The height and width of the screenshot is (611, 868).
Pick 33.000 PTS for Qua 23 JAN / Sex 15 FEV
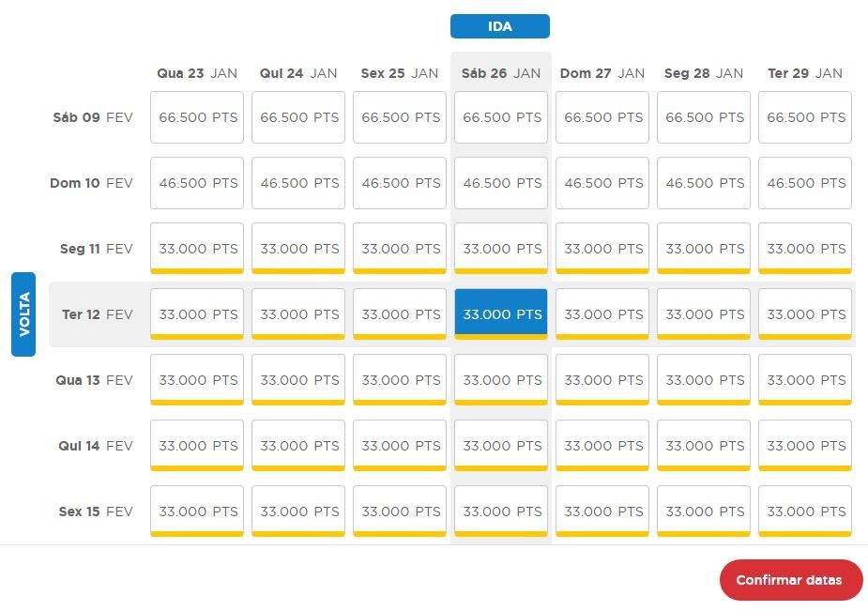click(x=197, y=512)
